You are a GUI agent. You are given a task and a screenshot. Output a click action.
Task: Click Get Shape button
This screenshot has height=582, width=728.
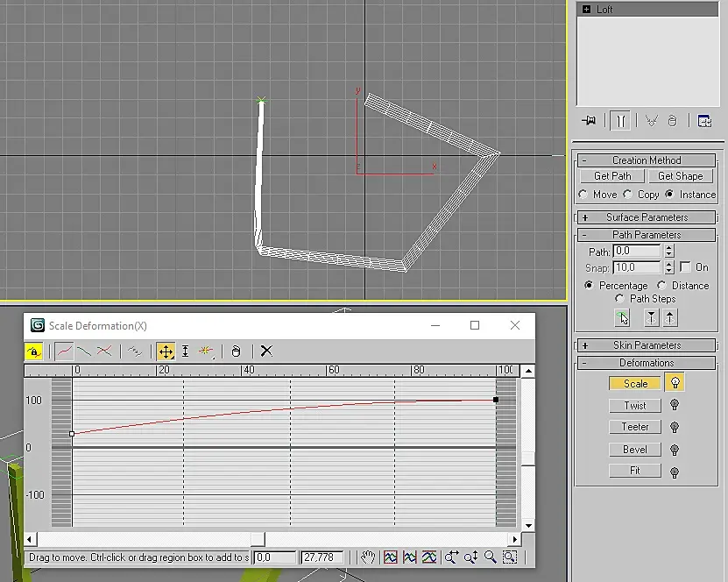pyautogui.click(x=680, y=176)
